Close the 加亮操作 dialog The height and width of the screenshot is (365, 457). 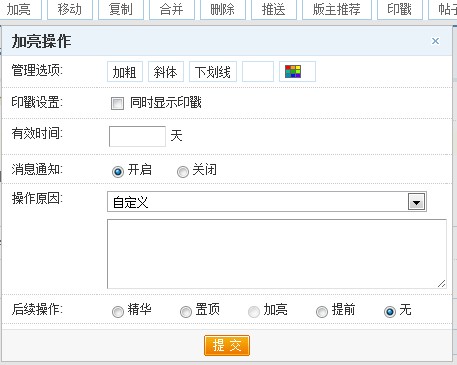[435, 41]
